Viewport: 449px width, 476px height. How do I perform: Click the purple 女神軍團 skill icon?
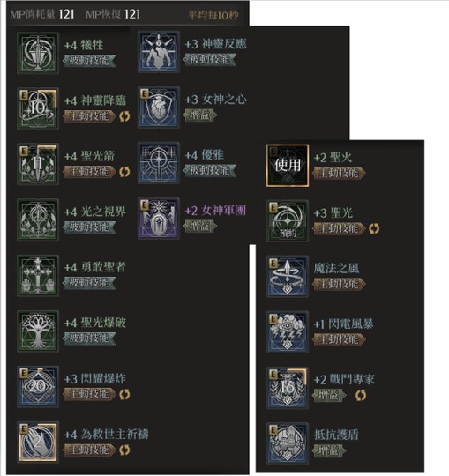(158, 219)
